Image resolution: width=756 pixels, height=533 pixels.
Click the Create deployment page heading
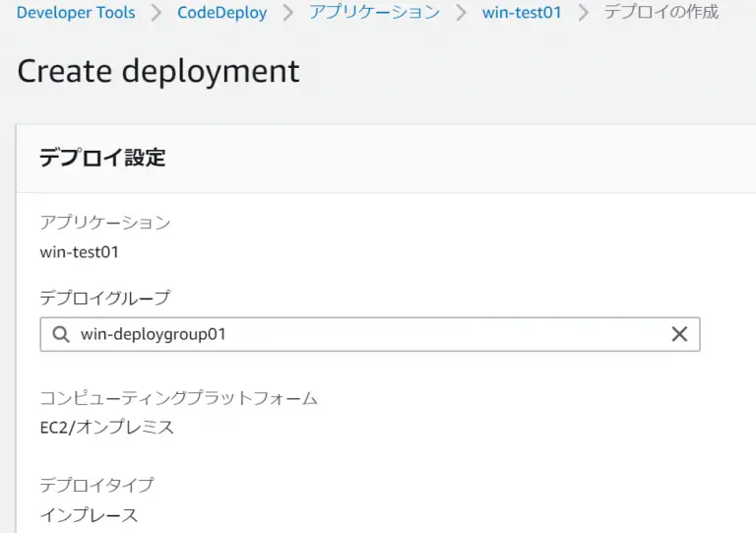click(158, 71)
